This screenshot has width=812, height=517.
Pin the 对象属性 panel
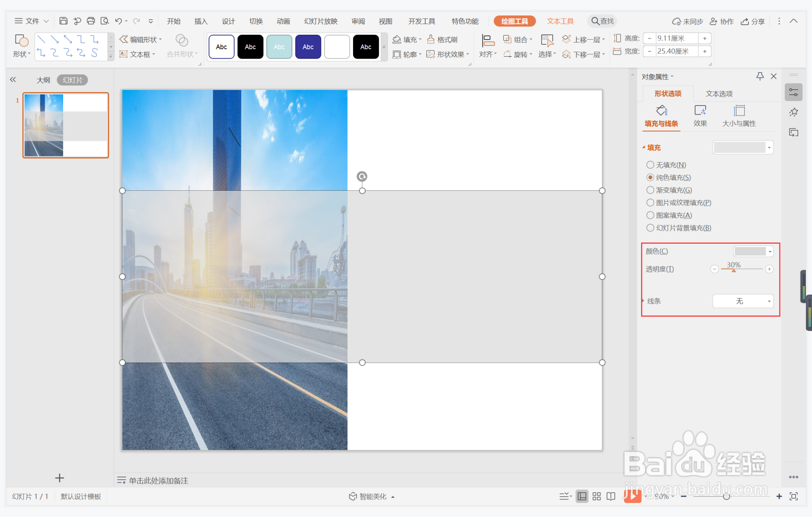click(759, 76)
